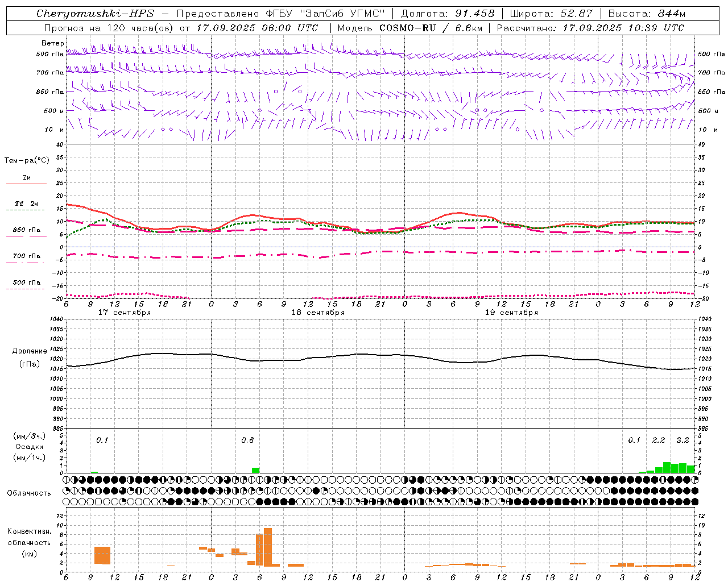Click the 500 гПа temperature legend entry
Viewport: 728px width, 582px height.
click(26, 282)
